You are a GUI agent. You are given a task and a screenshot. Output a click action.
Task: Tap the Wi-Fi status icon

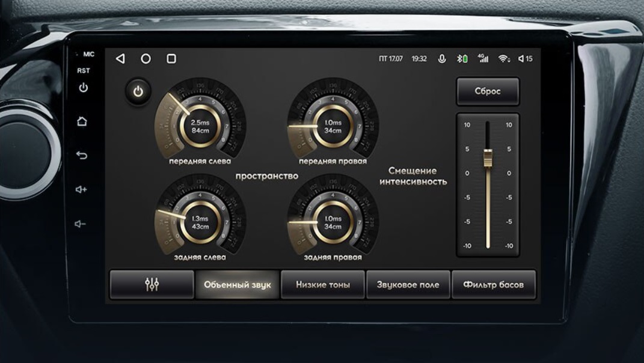point(504,59)
